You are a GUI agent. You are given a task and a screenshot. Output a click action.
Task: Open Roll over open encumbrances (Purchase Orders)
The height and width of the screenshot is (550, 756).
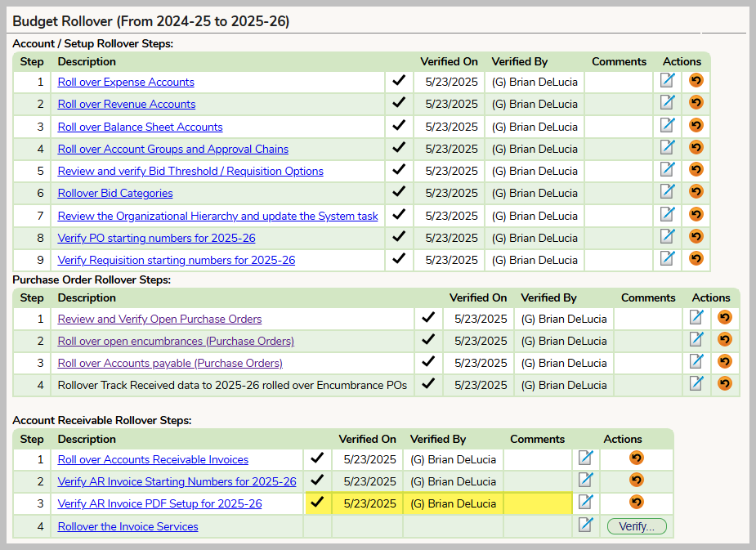(x=176, y=342)
